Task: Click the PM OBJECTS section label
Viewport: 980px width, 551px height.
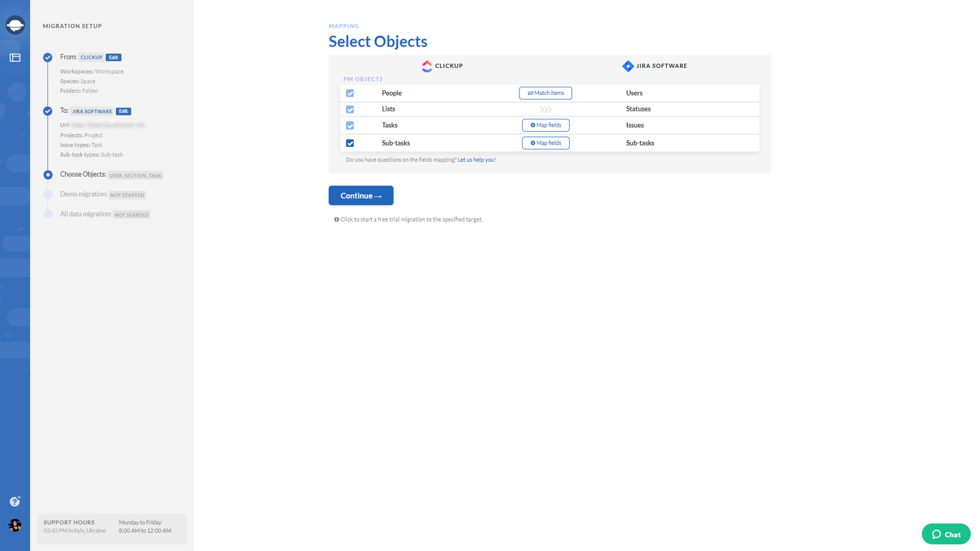Action: point(363,79)
